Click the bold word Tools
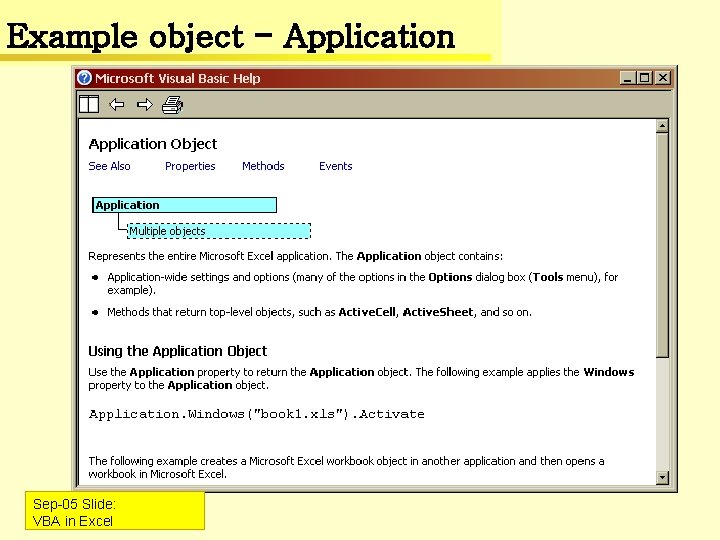720x540 pixels. [x=548, y=277]
